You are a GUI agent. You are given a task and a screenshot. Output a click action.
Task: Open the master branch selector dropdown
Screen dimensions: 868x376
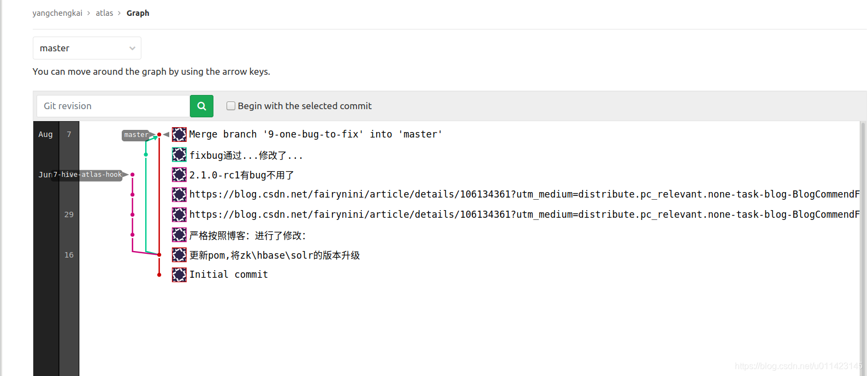(87, 48)
